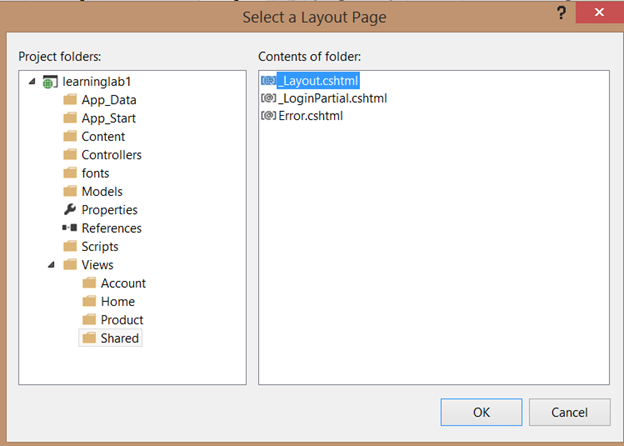
Task: Select the Home folder under Views
Action: click(117, 301)
